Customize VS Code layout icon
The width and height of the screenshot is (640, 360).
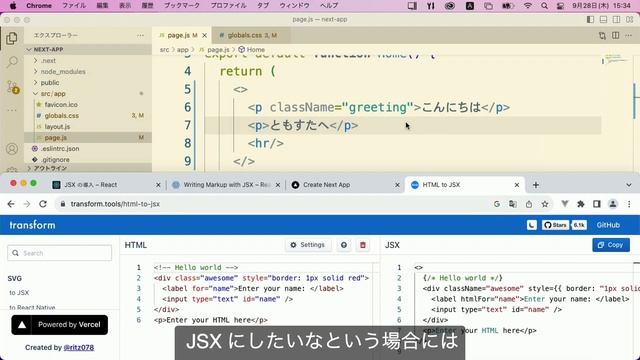click(x=629, y=19)
